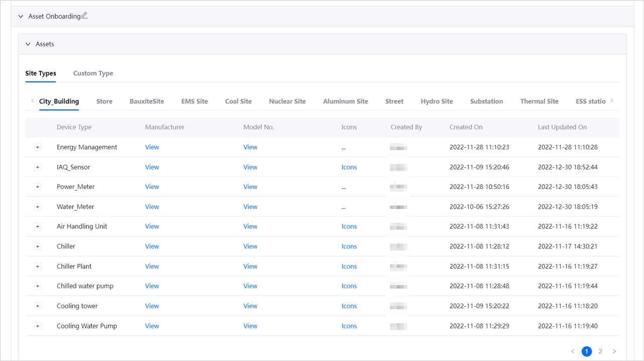Screen dimensions: 644x361
Task: Open Icons link for Air Handling Unit
Action: pos(349,227)
